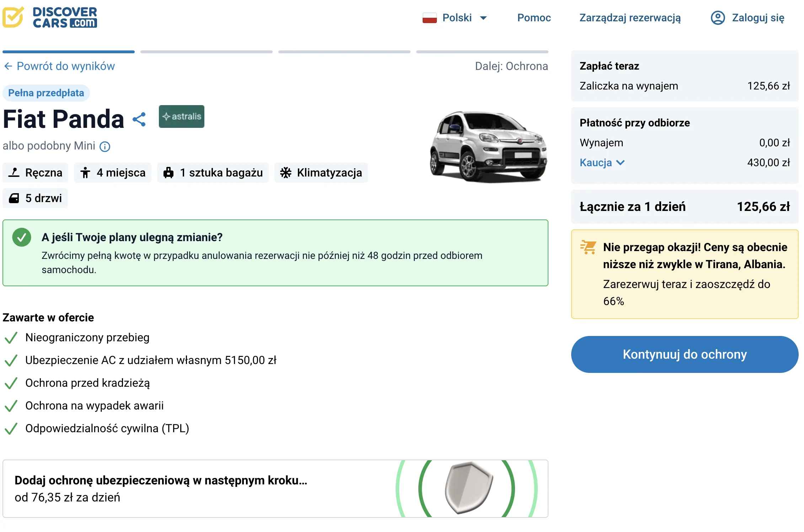This screenshot has width=804, height=532.
Task: Click the astralis supplier logo
Action: click(182, 116)
